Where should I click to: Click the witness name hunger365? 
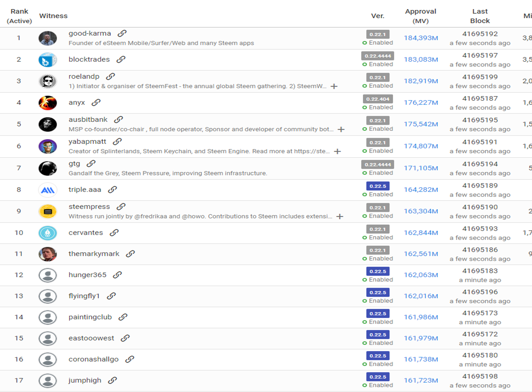[87, 275]
